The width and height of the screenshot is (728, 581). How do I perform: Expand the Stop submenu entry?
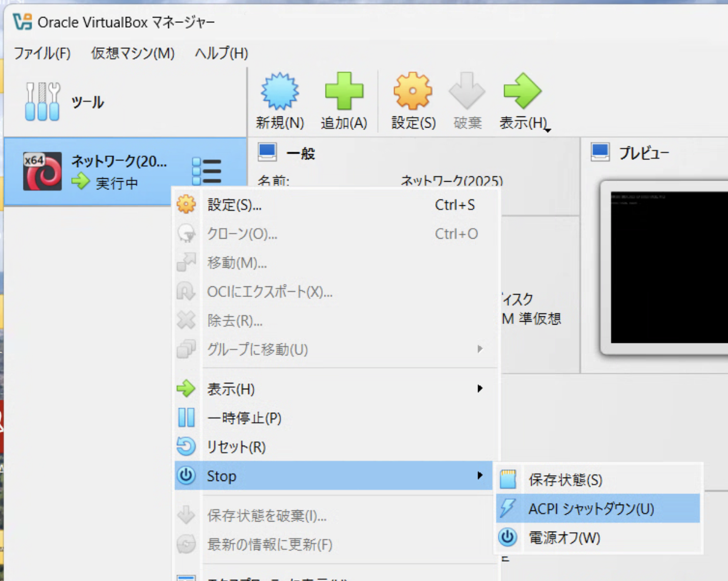334,476
